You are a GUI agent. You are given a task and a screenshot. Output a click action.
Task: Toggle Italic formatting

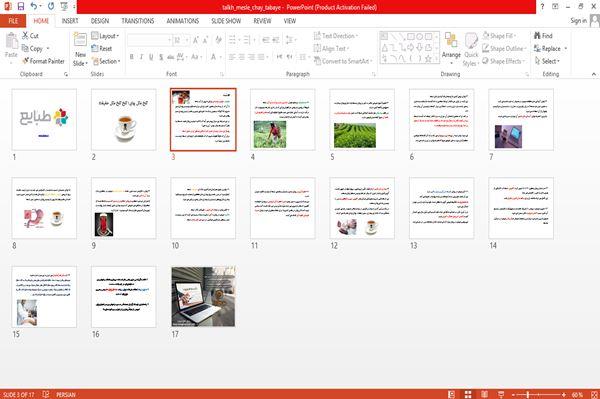[142, 57]
